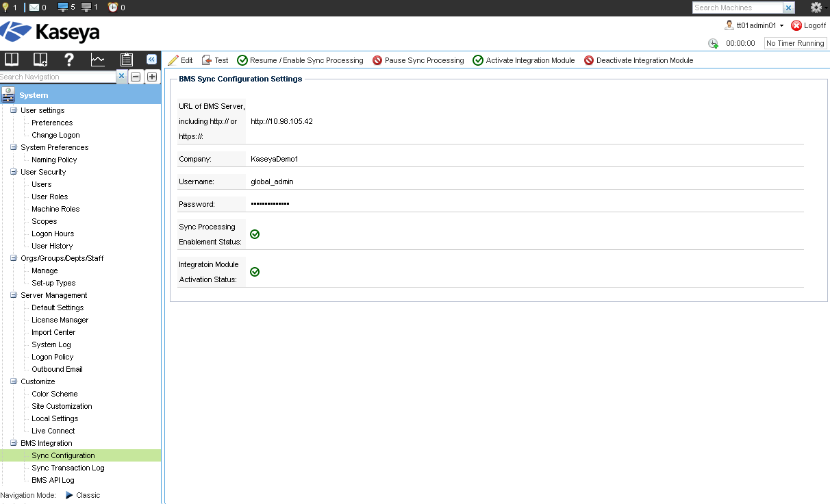The width and height of the screenshot is (830, 504).
Task: Collapse the System Preferences group
Action: pos(14,147)
